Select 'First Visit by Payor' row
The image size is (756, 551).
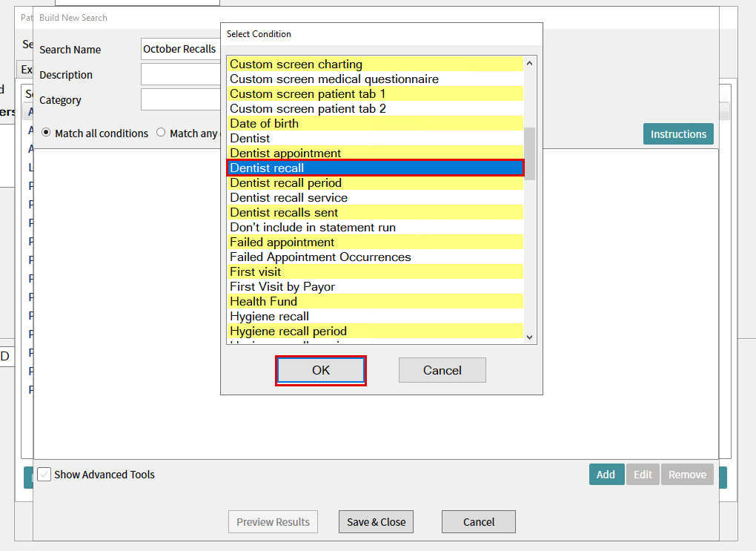click(375, 286)
